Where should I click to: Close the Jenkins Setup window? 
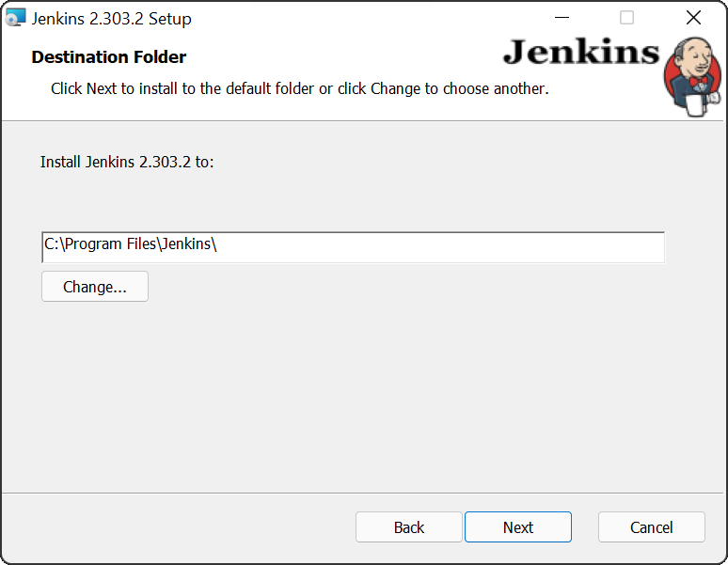[x=693, y=18]
